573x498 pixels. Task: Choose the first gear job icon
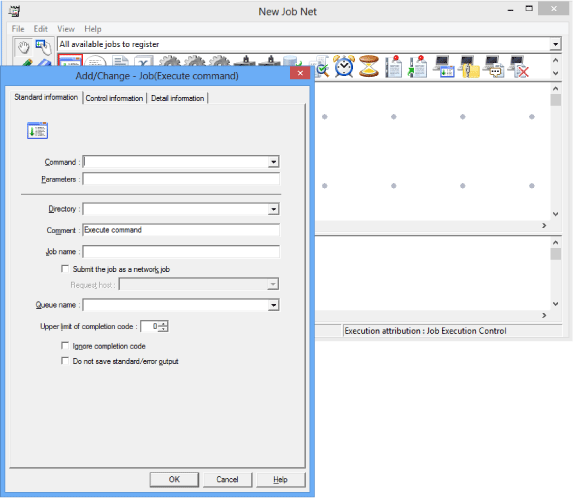pyautogui.click(x=170, y=61)
